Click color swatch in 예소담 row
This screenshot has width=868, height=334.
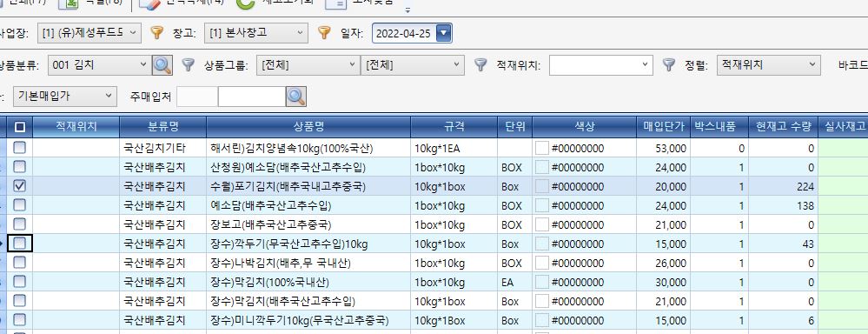(542, 205)
